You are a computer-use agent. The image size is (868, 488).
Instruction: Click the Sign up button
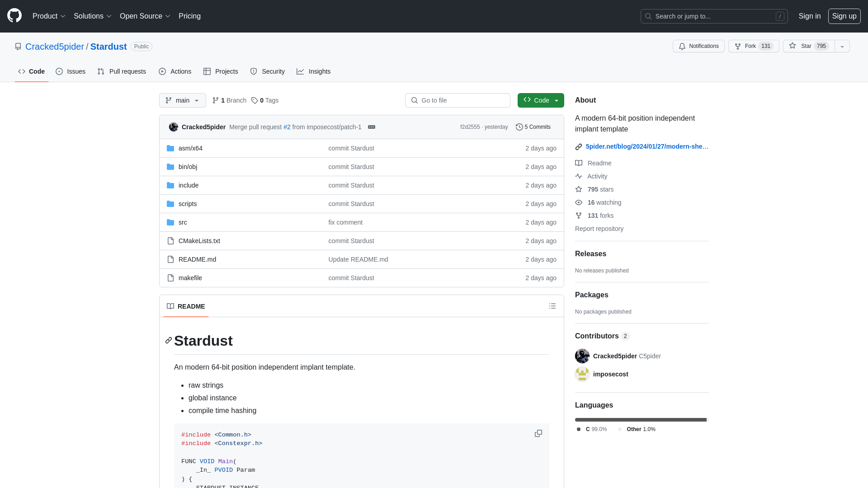pyautogui.click(x=844, y=16)
